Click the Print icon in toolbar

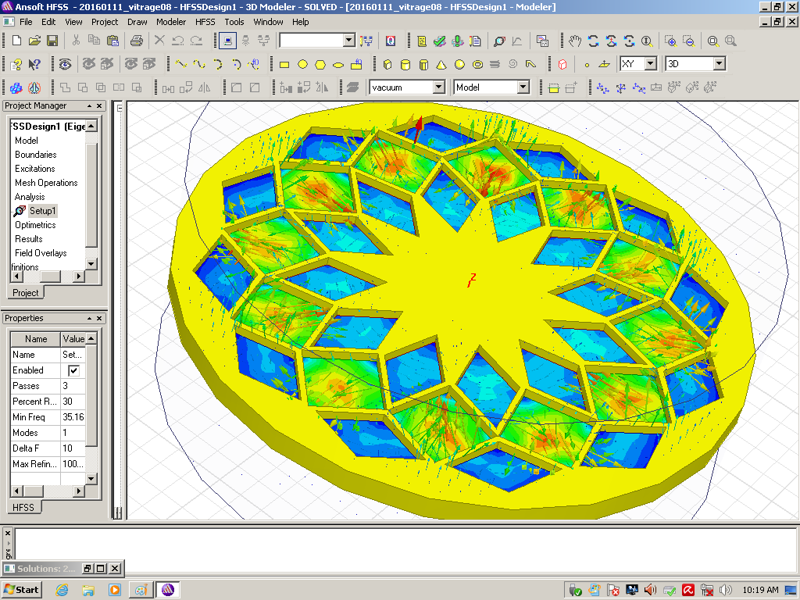[136, 41]
